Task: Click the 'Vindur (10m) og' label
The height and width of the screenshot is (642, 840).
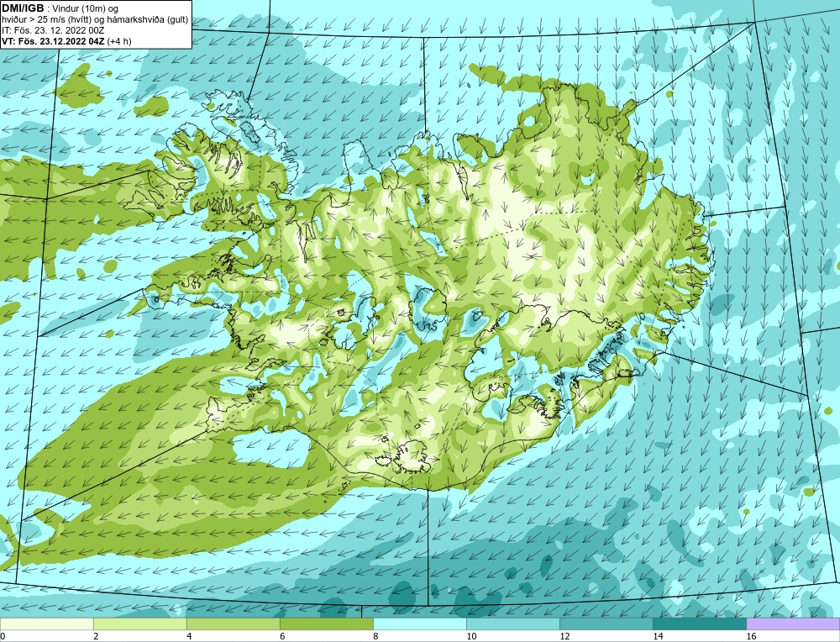Action: (x=85, y=9)
